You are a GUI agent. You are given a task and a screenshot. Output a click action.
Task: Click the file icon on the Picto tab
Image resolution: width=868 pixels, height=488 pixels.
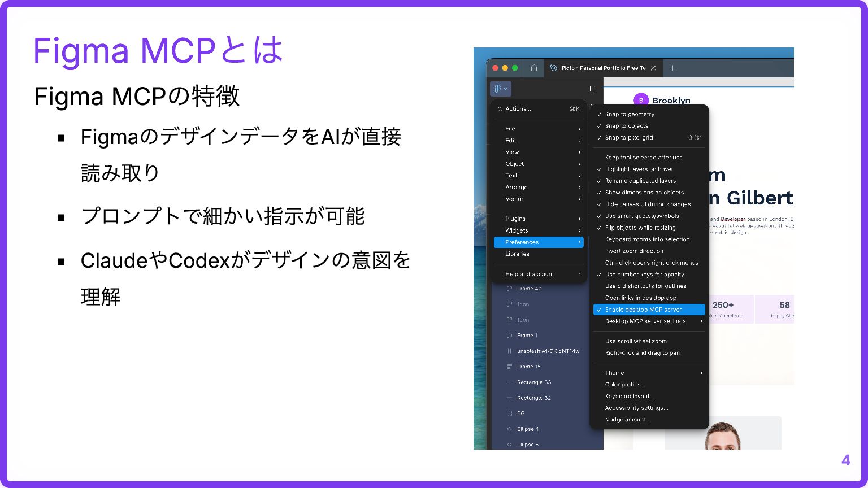(x=553, y=68)
